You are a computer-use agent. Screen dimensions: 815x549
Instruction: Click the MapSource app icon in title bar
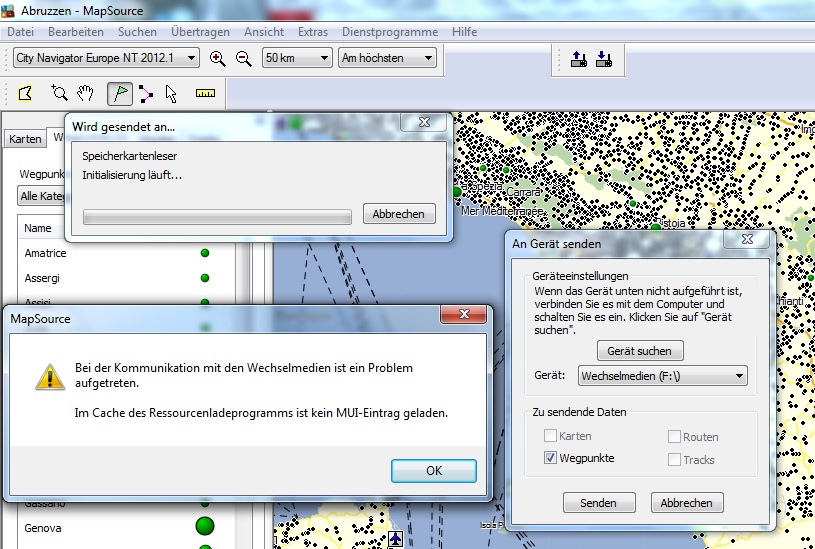pyautogui.click(x=8, y=10)
